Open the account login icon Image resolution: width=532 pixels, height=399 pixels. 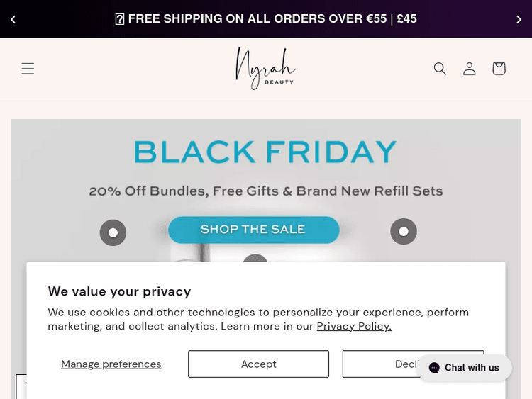pos(470,69)
